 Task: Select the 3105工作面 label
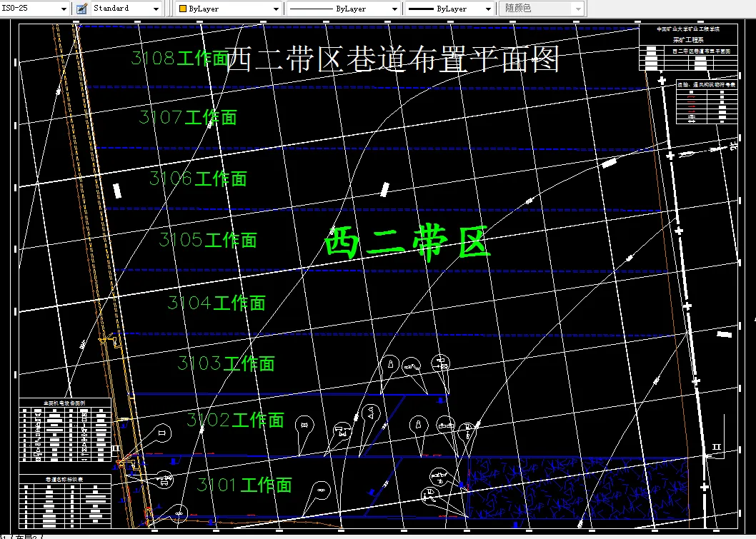point(208,240)
